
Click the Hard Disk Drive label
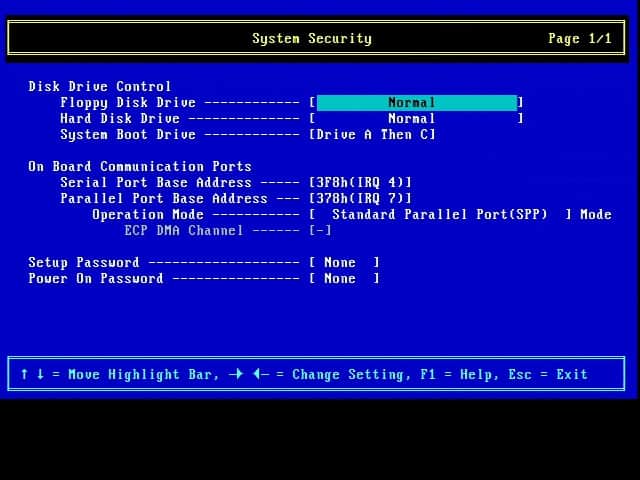click(120, 119)
